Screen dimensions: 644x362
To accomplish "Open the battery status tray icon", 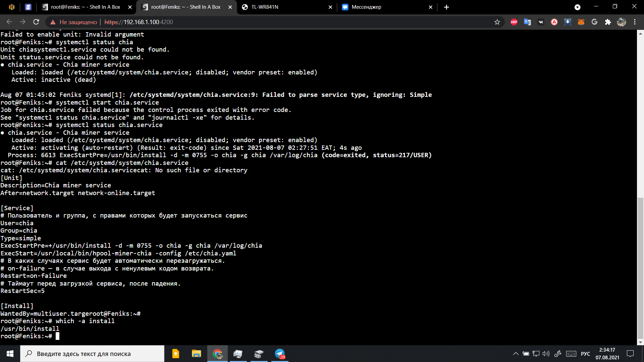I will tap(526, 354).
